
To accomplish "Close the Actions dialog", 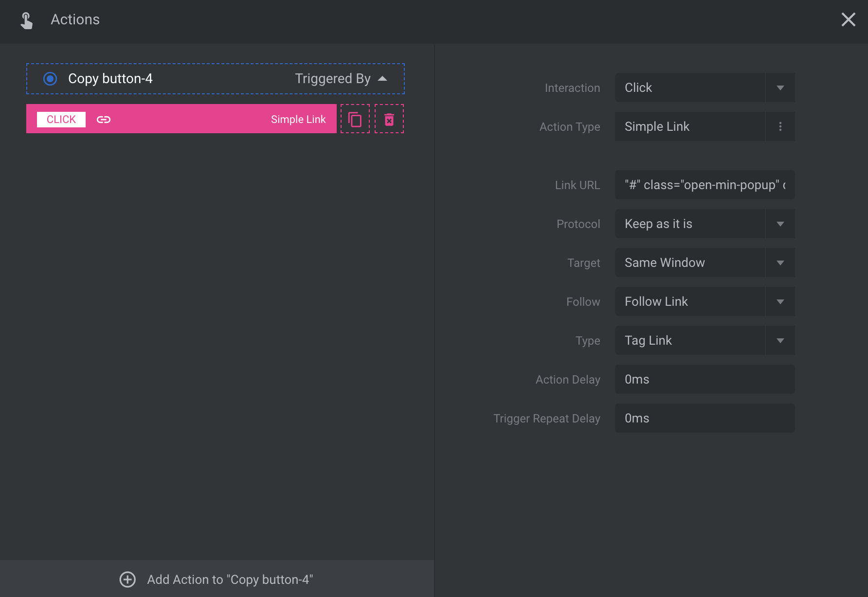I will 848,19.
